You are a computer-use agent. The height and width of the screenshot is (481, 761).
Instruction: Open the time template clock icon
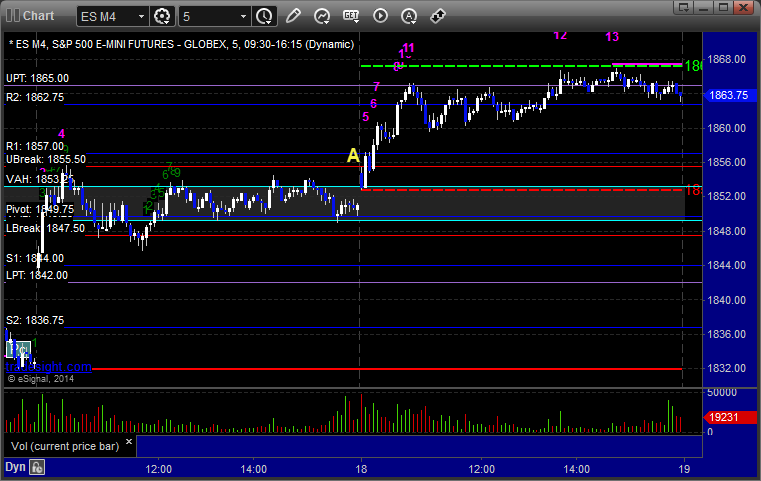(x=264, y=17)
